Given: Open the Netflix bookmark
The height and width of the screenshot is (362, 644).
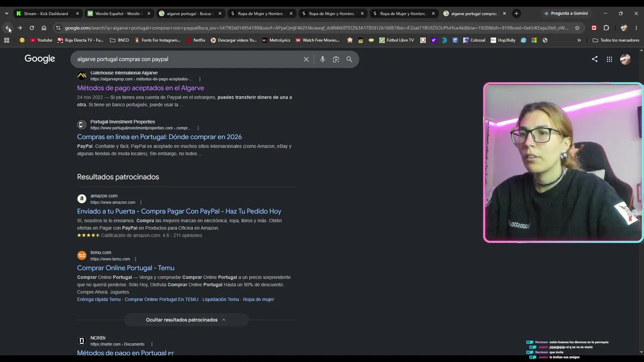Looking at the screenshot, I should tap(196, 40).
